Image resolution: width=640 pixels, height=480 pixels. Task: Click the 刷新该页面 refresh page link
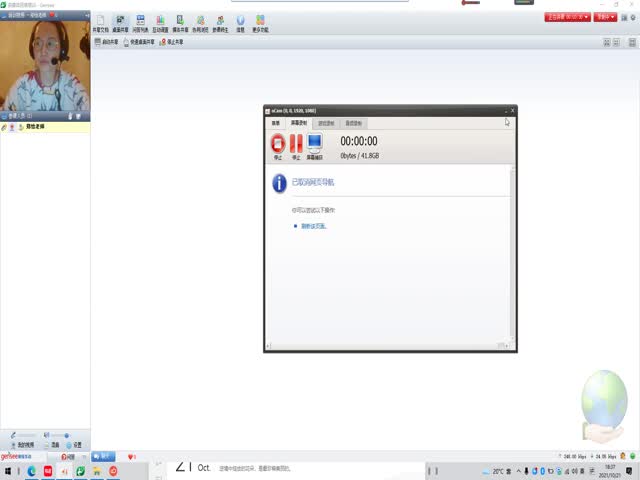(314, 226)
